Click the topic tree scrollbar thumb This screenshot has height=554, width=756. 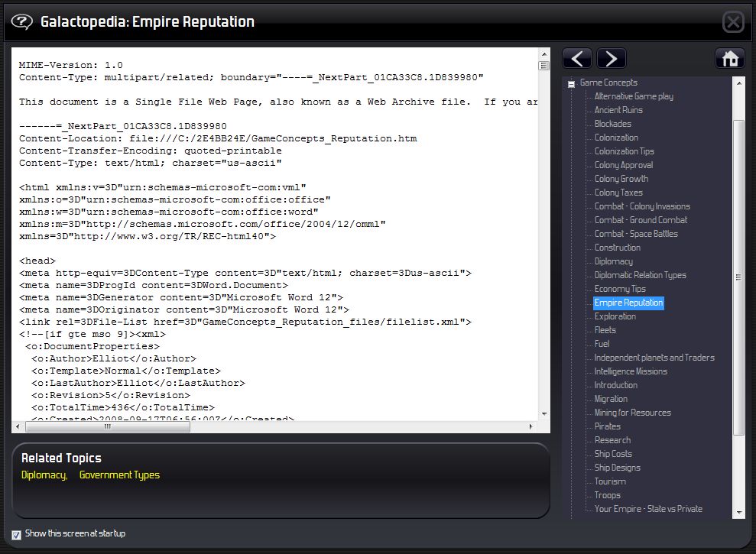pyautogui.click(x=738, y=277)
